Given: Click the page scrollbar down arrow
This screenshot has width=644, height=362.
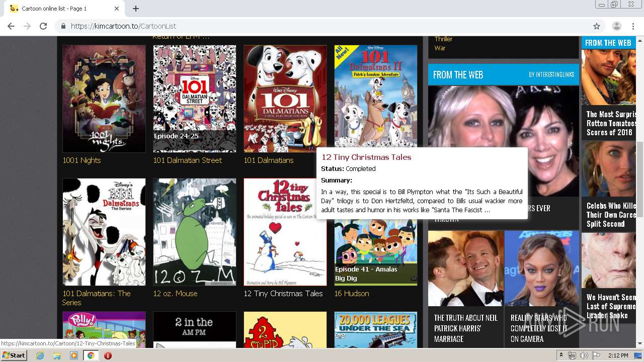Looking at the screenshot, I should [640, 344].
